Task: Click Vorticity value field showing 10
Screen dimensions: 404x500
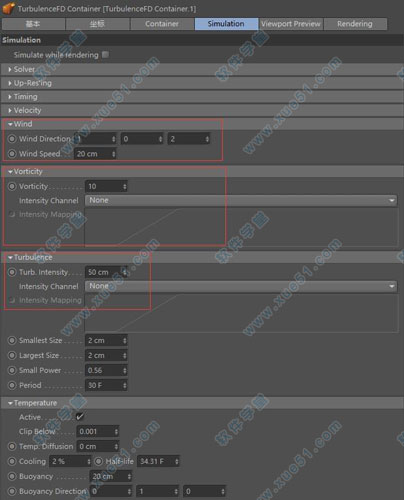Action: coord(106,186)
